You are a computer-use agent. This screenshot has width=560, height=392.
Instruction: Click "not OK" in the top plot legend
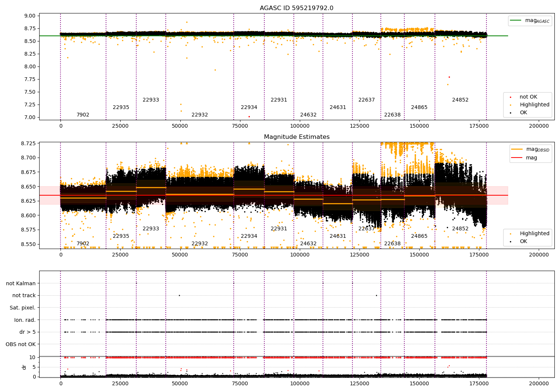528,97
